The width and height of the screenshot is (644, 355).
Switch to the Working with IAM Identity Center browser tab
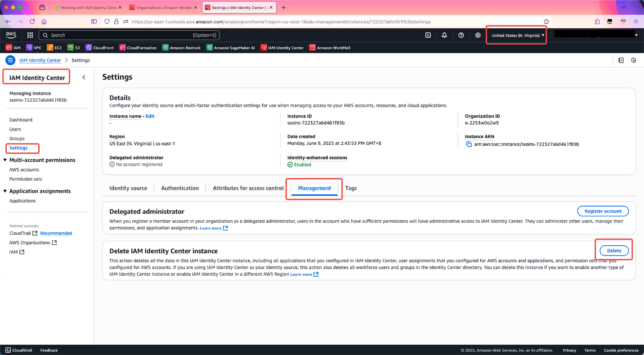[85, 8]
